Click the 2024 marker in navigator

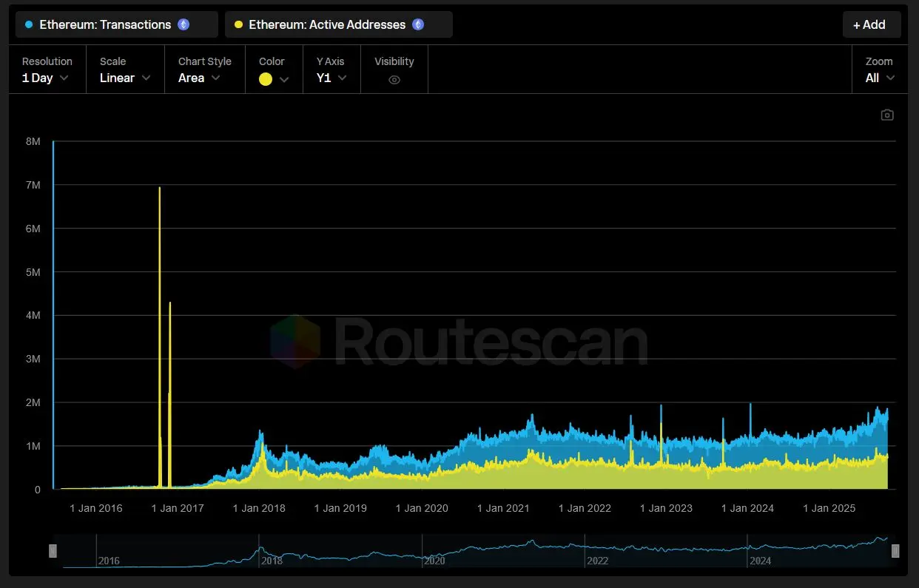click(760, 561)
